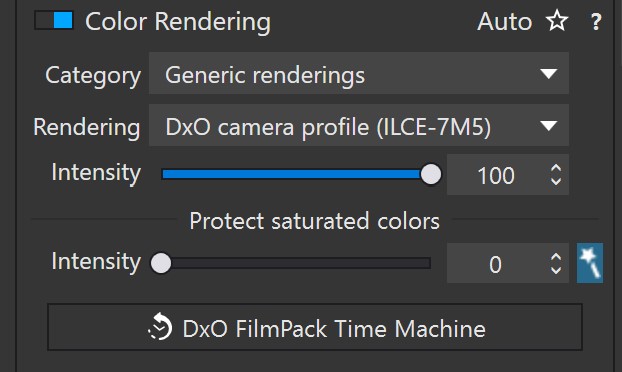
Task: Click the Intensity value field showing 100
Action: click(x=496, y=175)
